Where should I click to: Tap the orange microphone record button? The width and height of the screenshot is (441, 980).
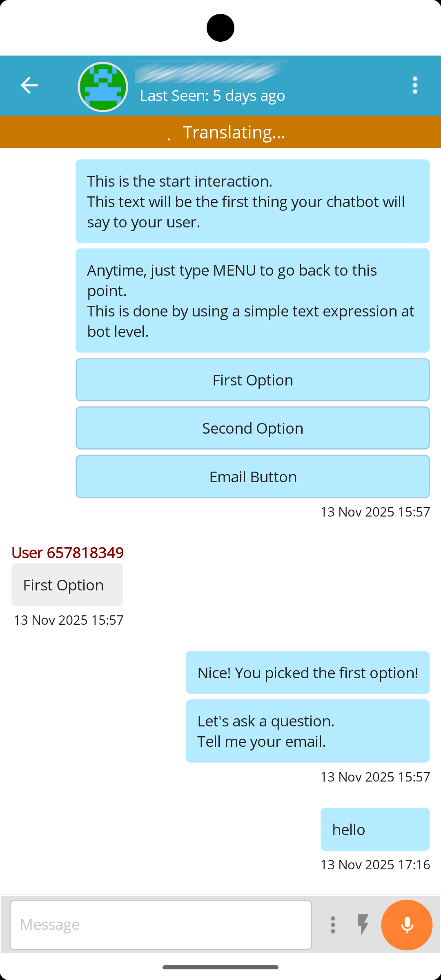pos(407,925)
